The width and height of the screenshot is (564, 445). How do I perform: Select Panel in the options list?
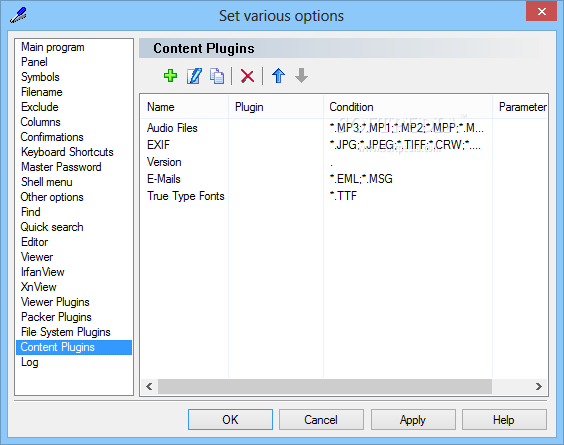pos(34,62)
